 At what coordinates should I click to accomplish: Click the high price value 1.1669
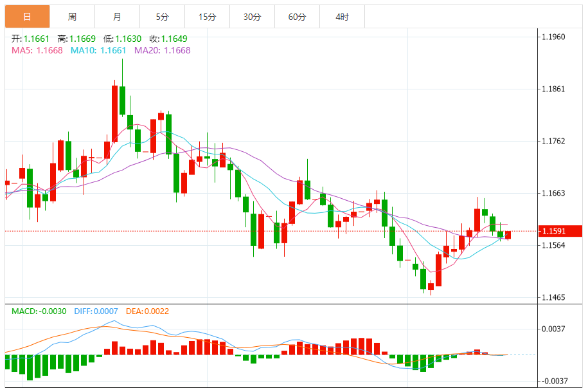coord(82,39)
